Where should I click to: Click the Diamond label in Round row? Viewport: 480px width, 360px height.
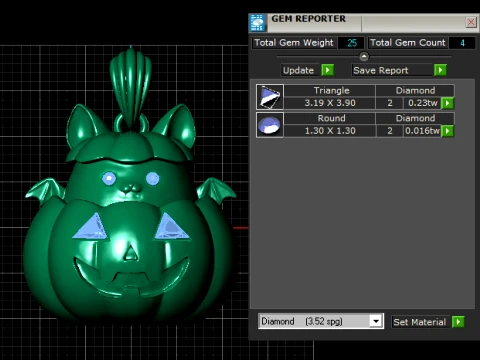tap(415, 118)
